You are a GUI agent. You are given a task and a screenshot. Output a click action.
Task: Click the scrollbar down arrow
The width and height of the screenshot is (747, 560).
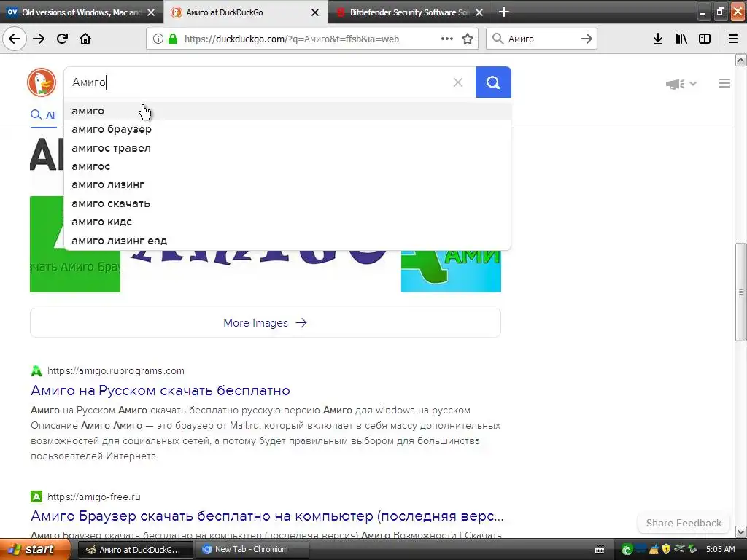(740, 532)
